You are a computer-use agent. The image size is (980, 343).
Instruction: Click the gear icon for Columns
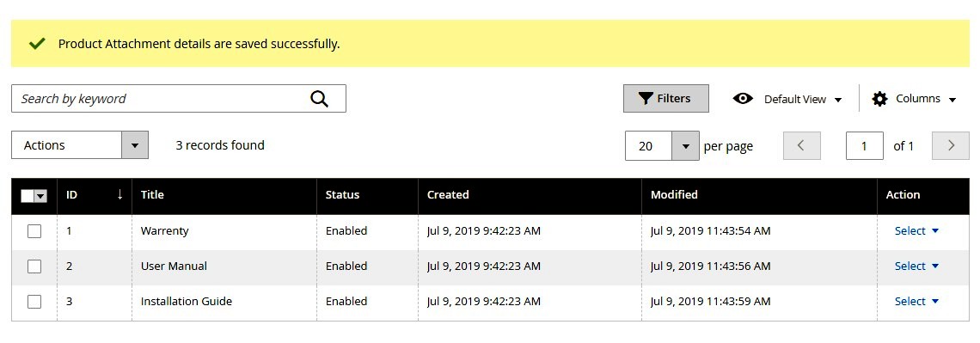point(879,99)
